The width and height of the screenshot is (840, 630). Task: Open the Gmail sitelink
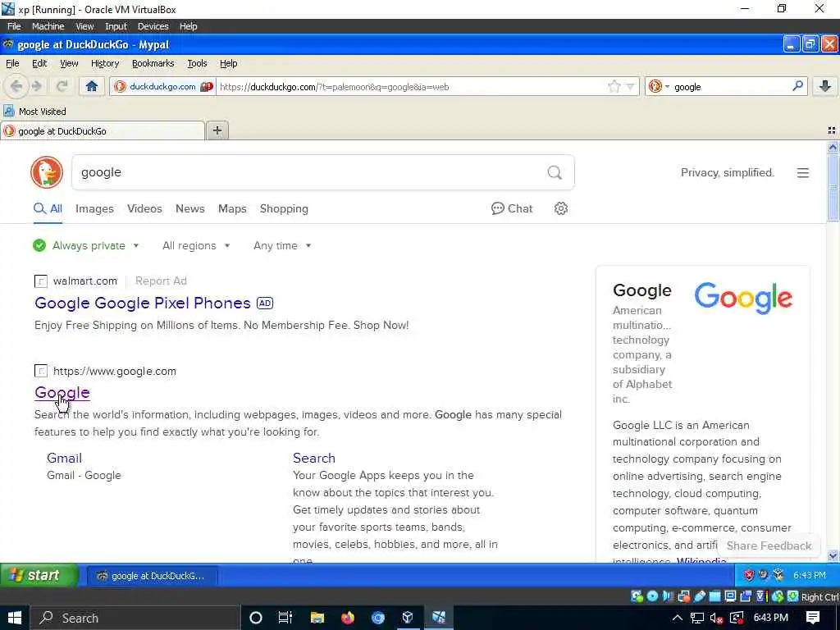tap(64, 458)
